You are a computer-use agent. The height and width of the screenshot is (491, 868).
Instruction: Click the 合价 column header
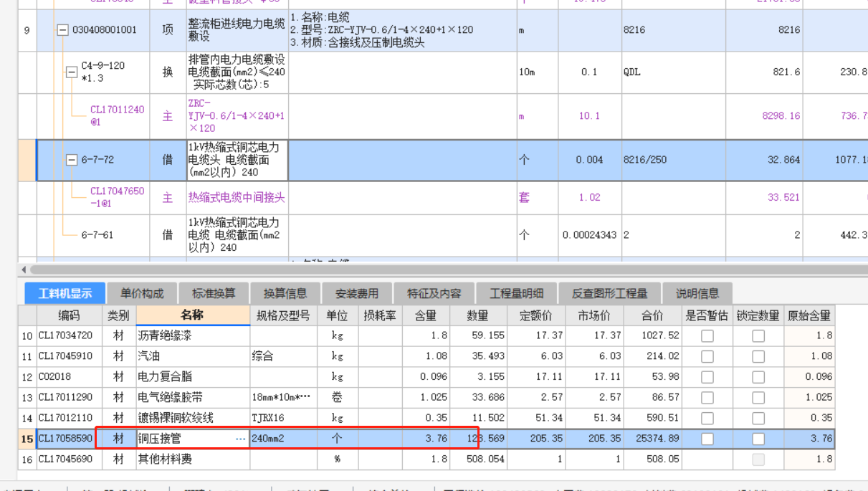[x=652, y=315]
